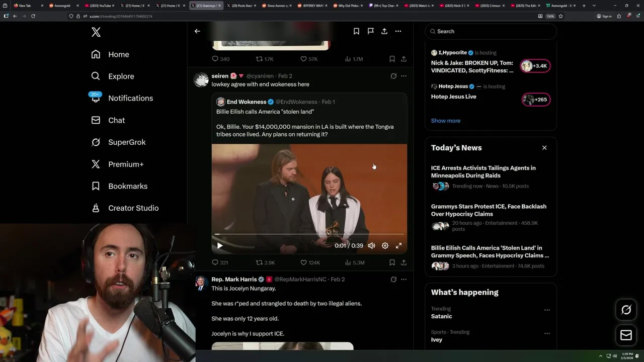Open Chat from the sidebar
The height and width of the screenshot is (362, 644).
(x=108, y=120)
